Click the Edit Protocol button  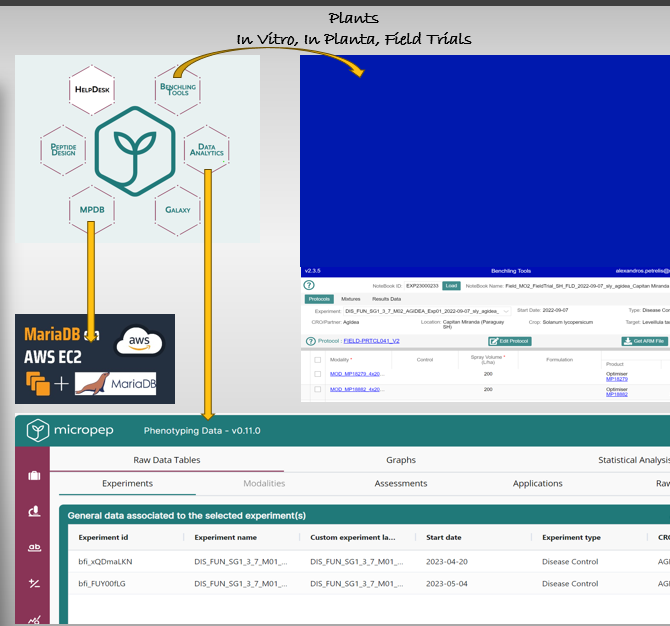click(510, 341)
